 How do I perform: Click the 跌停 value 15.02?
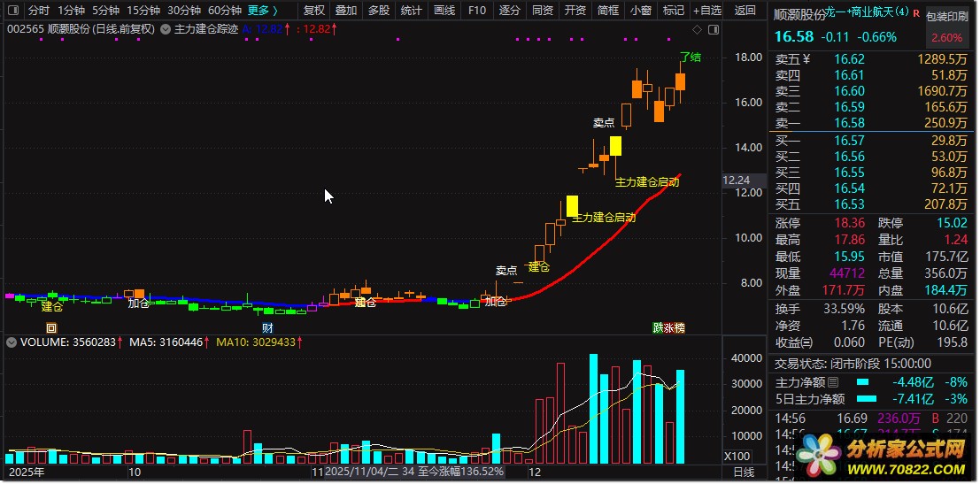[x=953, y=223]
